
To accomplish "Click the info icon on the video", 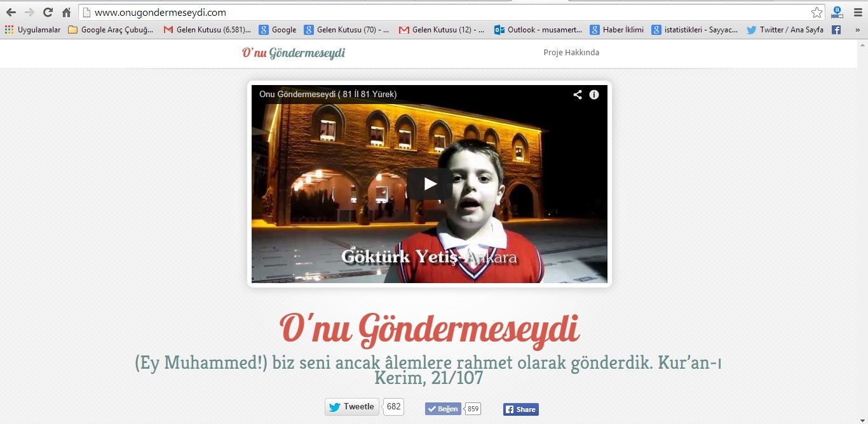I will pyautogui.click(x=594, y=95).
